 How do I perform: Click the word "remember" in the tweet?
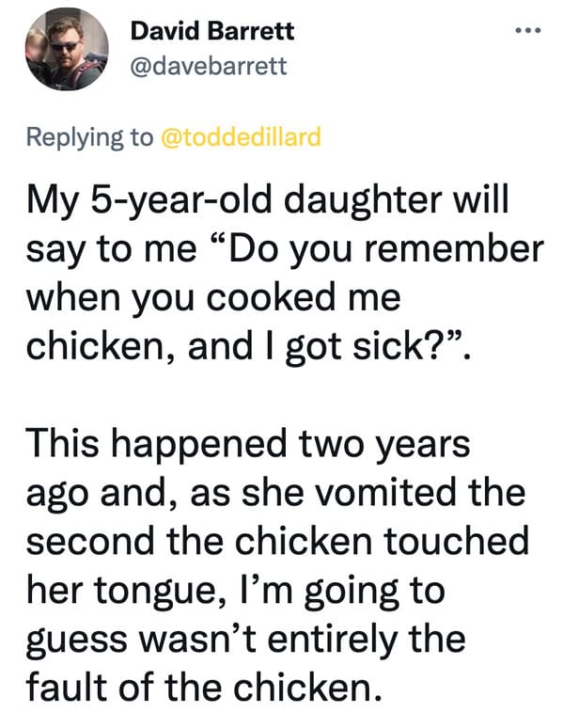(x=453, y=248)
